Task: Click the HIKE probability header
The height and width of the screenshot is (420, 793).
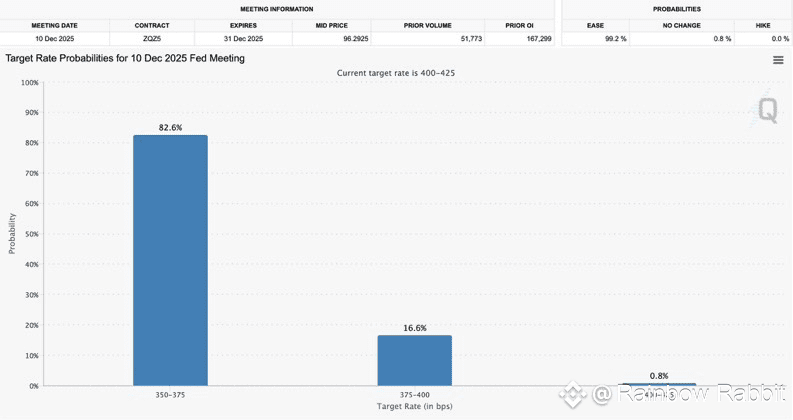Action: coord(763,25)
